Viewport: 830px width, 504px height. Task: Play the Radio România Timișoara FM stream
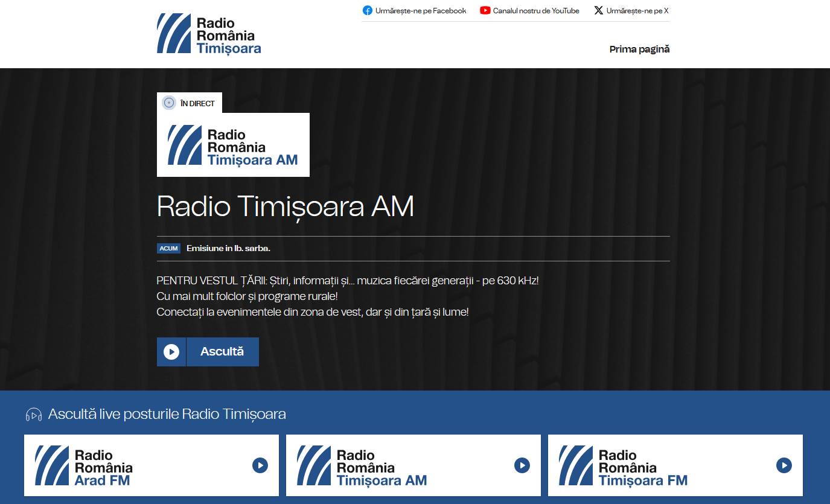[x=784, y=465]
